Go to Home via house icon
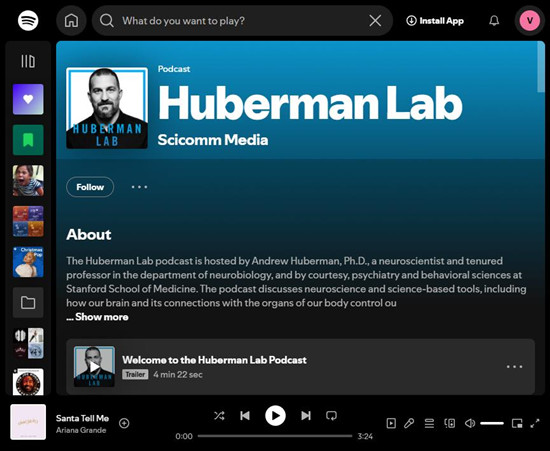550x451 pixels. [x=72, y=20]
